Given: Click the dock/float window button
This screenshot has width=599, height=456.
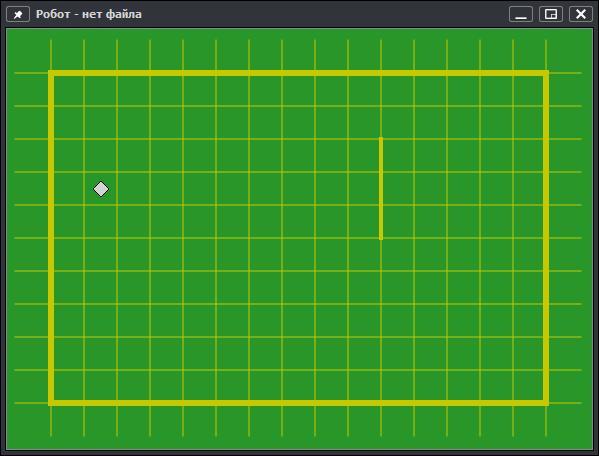Looking at the screenshot, I should tap(550, 14).
